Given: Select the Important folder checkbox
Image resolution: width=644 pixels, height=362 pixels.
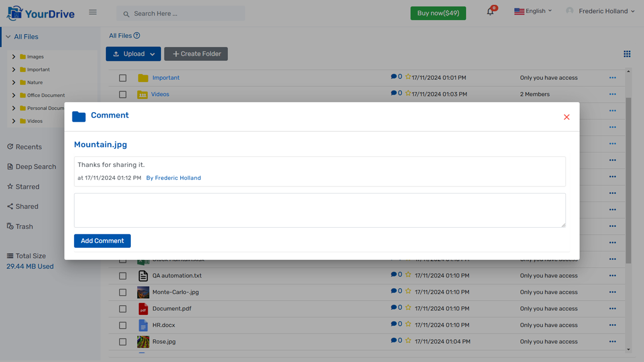Looking at the screenshot, I should [123, 78].
